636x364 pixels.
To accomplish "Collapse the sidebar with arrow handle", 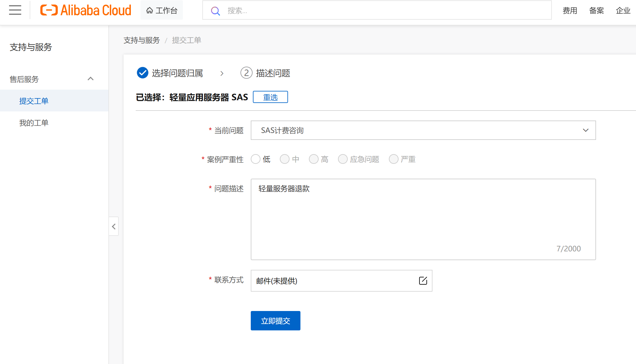I will coord(114,227).
